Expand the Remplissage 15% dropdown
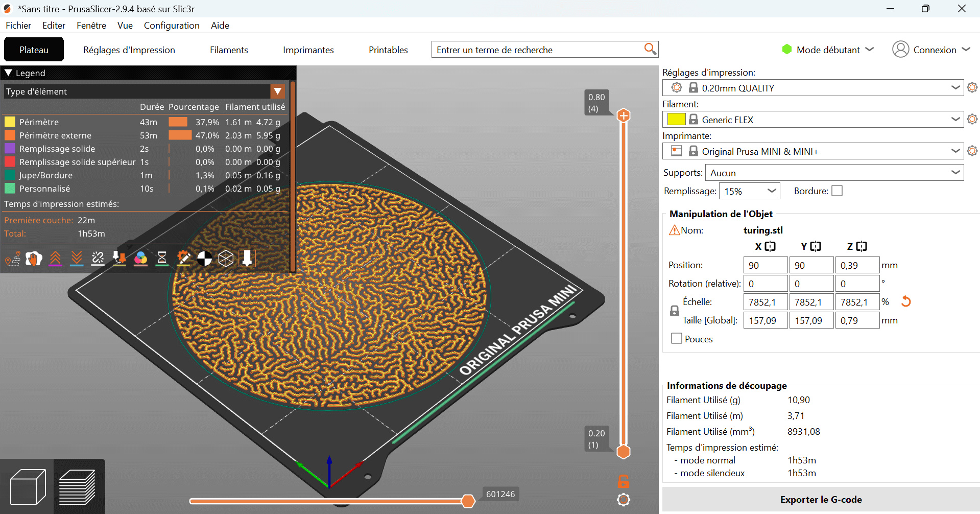Viewport: 980px width, 514px height. [749, 191]
